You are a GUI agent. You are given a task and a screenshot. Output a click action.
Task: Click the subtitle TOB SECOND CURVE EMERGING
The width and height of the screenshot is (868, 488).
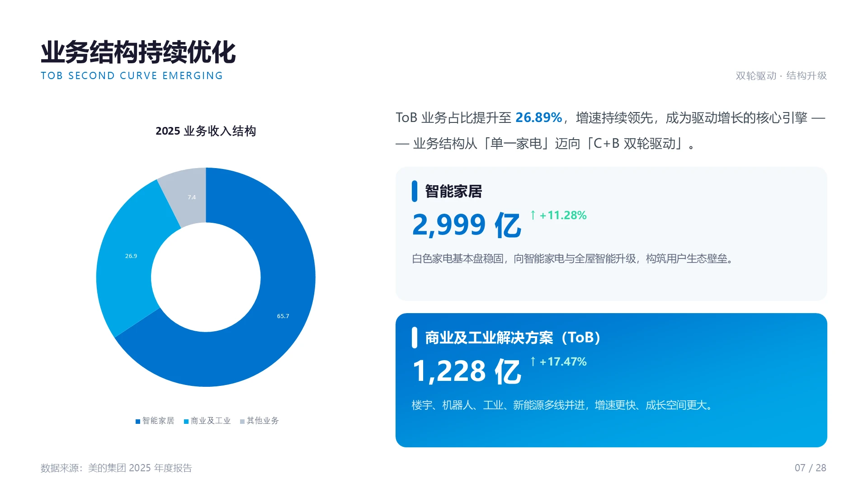[132, 75]
